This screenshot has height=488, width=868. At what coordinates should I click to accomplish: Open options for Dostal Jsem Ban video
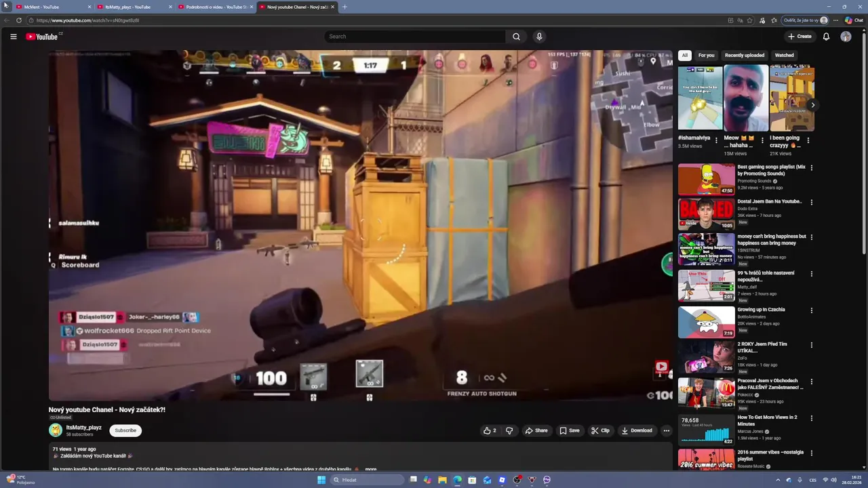[x=812, y=202]
